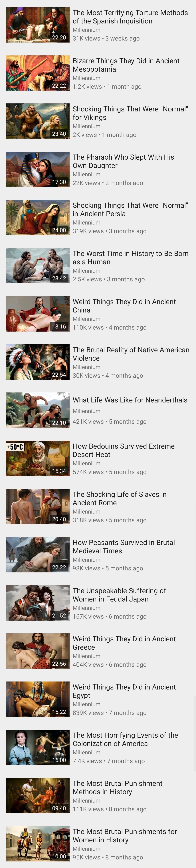Click Millennium channel under Spanish Inquisition video
The height and width of the screenshot is (868, 196).
86,30
